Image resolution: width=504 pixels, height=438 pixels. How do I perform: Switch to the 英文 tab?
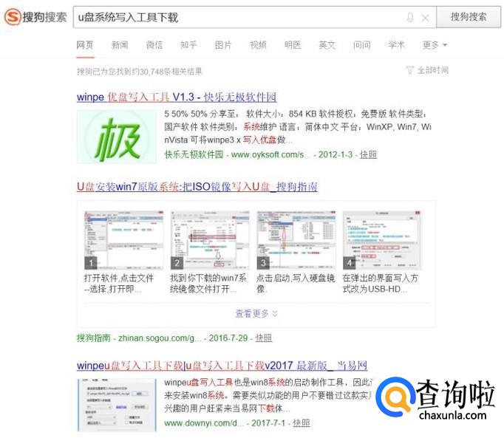click(327, 44)
